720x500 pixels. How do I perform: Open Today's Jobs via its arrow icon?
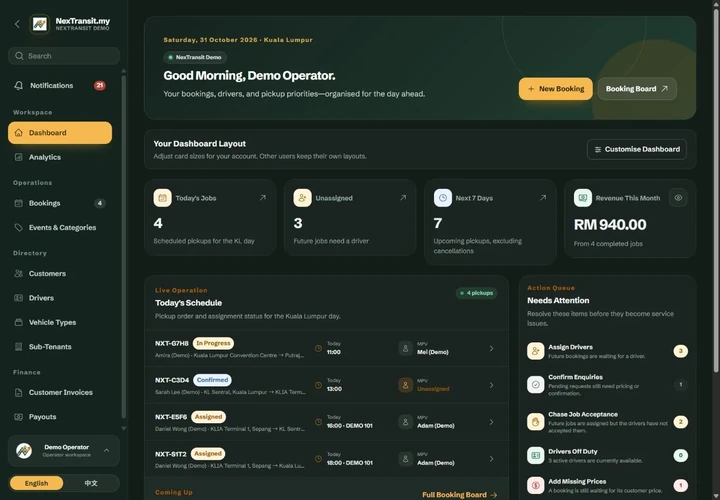263,197
